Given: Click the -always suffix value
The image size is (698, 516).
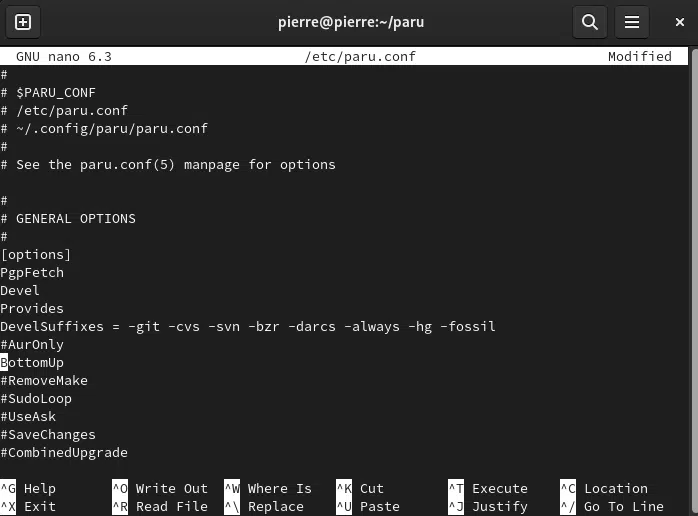Looking at the screenshot, I should coord(372,326).
